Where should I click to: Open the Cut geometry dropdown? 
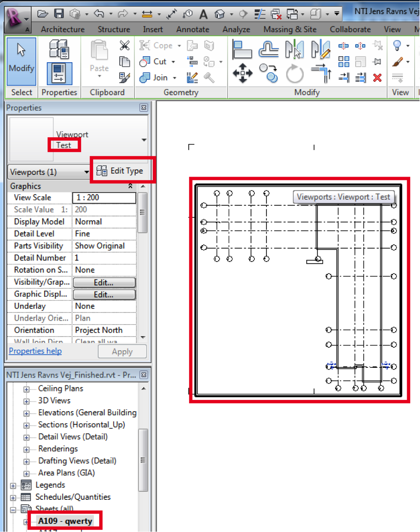[174, 61]
